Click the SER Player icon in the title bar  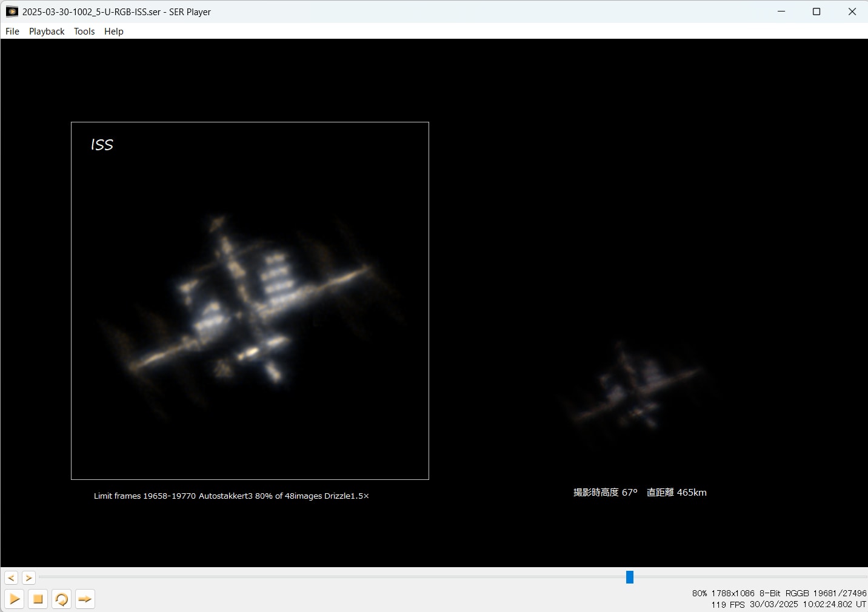(12, 12)
